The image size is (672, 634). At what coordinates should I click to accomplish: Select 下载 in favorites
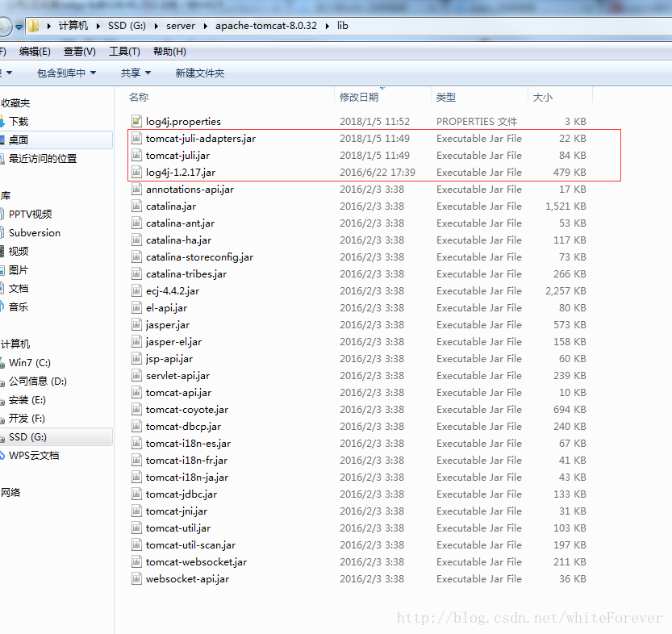click(19, 122)
